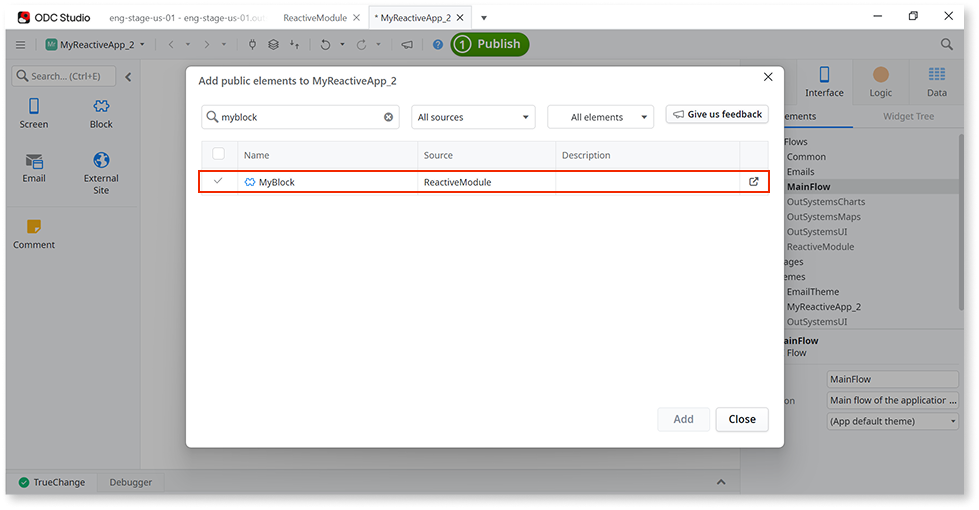Open the tab list dropdown arrow
The height and width of the screenshot is (510, 979).
(483, 17)
